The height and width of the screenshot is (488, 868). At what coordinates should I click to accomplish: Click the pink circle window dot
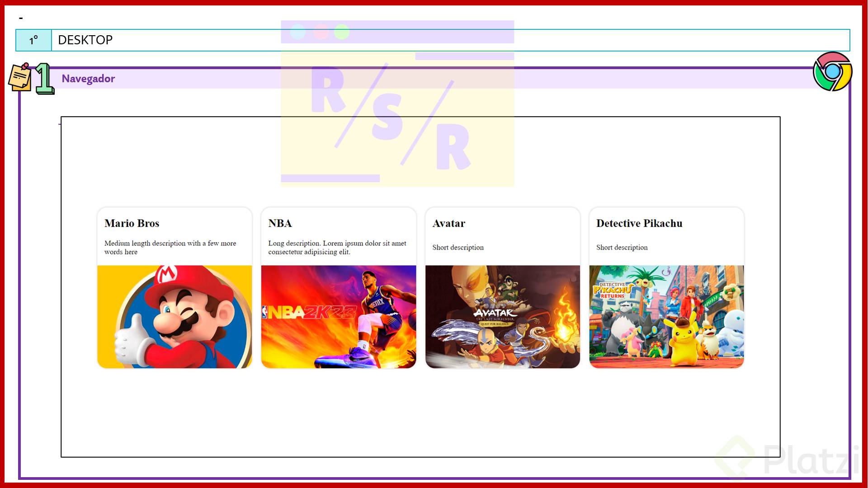click(321, 32)
